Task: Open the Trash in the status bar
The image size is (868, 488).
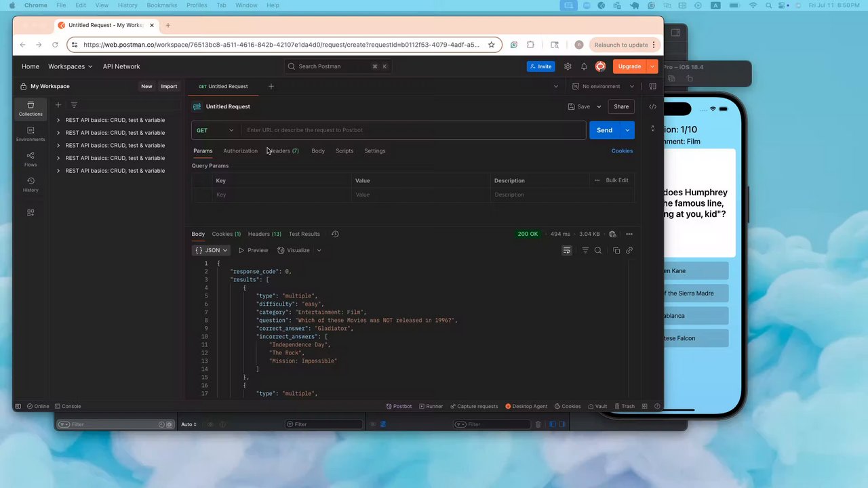Action: click(x=625, y=406)
